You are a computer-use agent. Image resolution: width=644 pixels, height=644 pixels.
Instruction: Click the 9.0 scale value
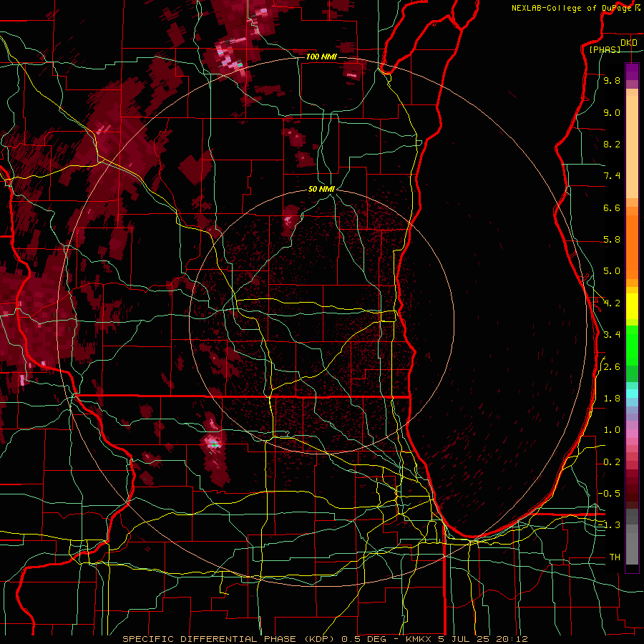coord(612,113)
